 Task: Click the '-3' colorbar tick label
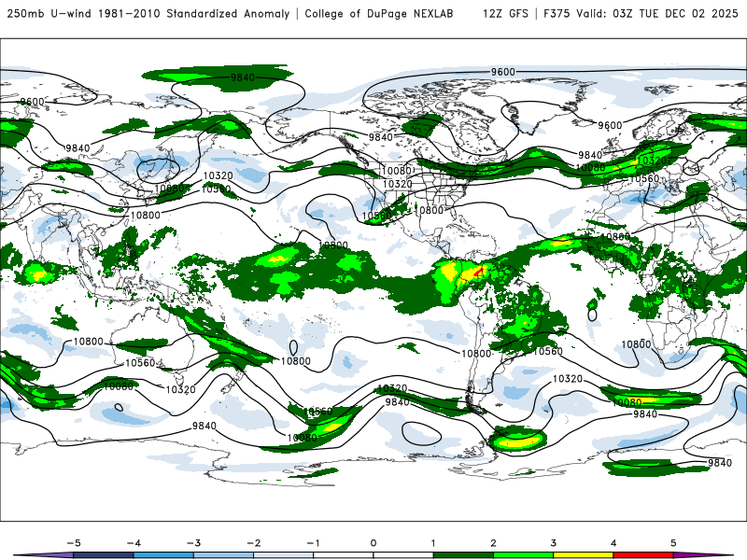pyautogui.click(x=193, y=543)
